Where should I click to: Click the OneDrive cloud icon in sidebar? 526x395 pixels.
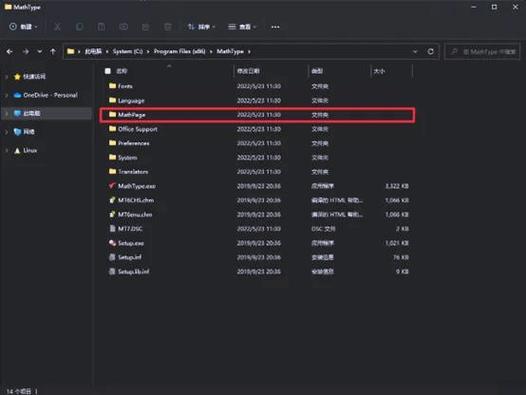point(17,95)
